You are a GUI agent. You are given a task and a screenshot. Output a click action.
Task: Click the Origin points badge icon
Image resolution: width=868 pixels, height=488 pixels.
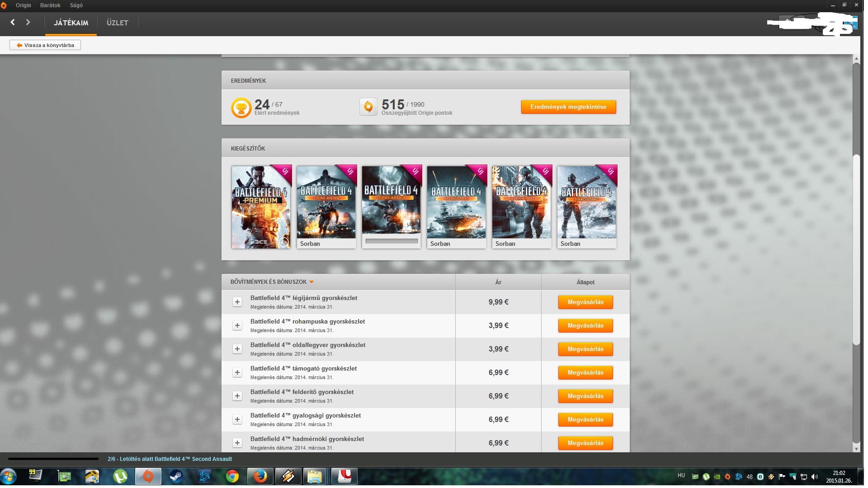click(368, 107)
